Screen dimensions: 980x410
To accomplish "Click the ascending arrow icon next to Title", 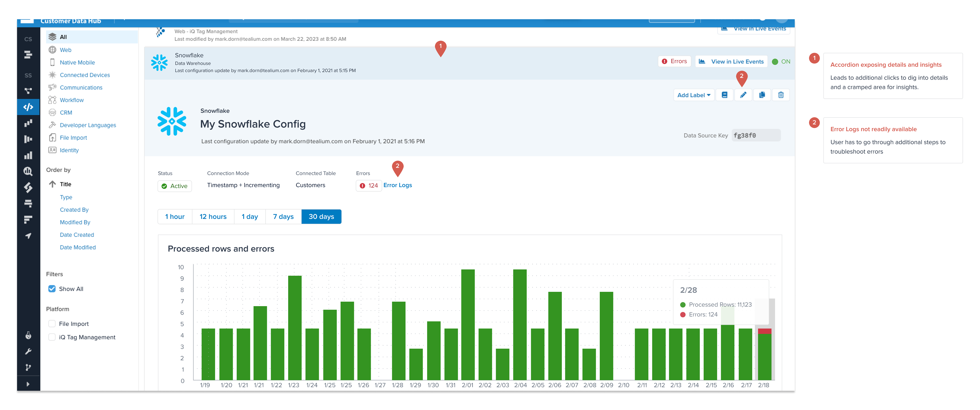I will point(53,184).
